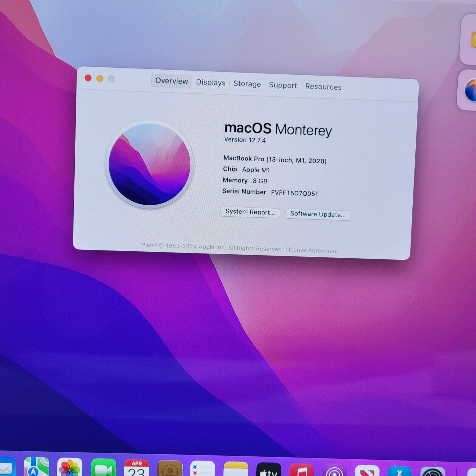Open the Calendar app showing APR 23
This screenshot has height=476, width=476.
(x=137, y=468)
